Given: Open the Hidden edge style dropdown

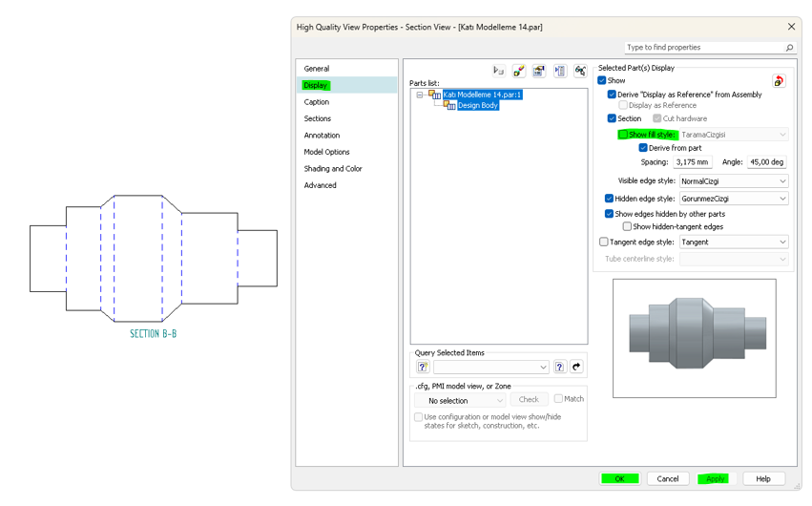Looking at the screenshot, I should pos(733,199).
